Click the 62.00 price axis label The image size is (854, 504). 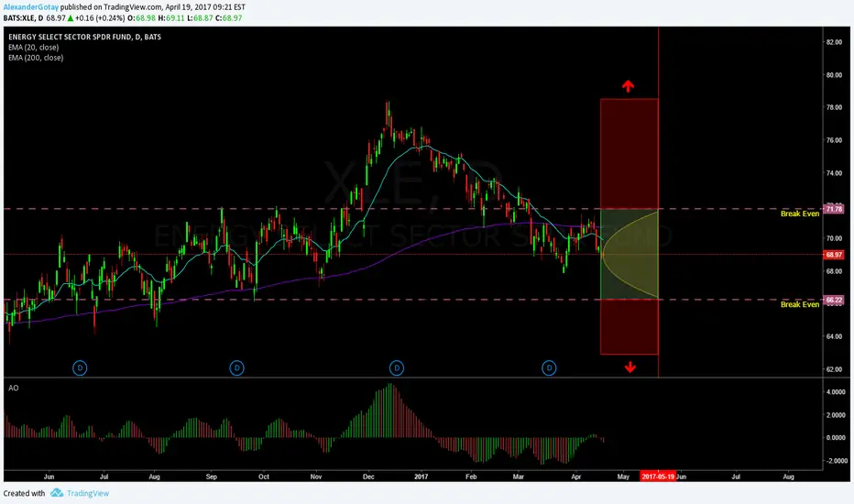tap(834, 369)
